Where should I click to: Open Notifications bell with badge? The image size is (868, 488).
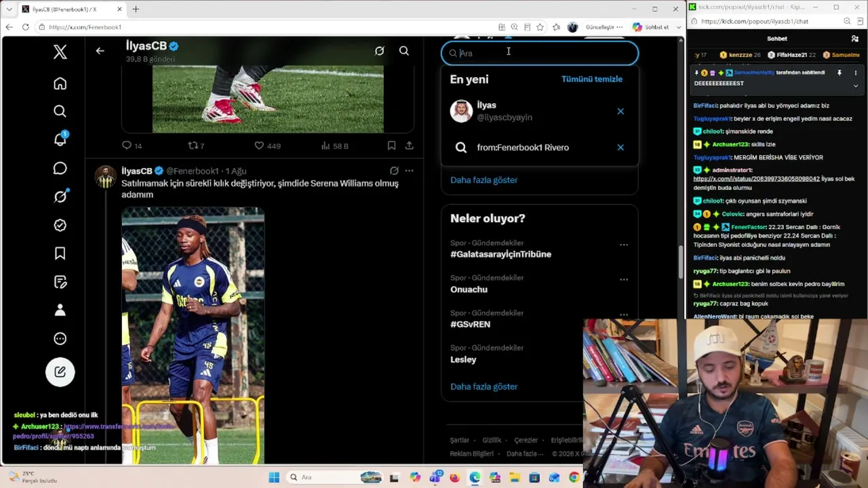coord(60,139)
